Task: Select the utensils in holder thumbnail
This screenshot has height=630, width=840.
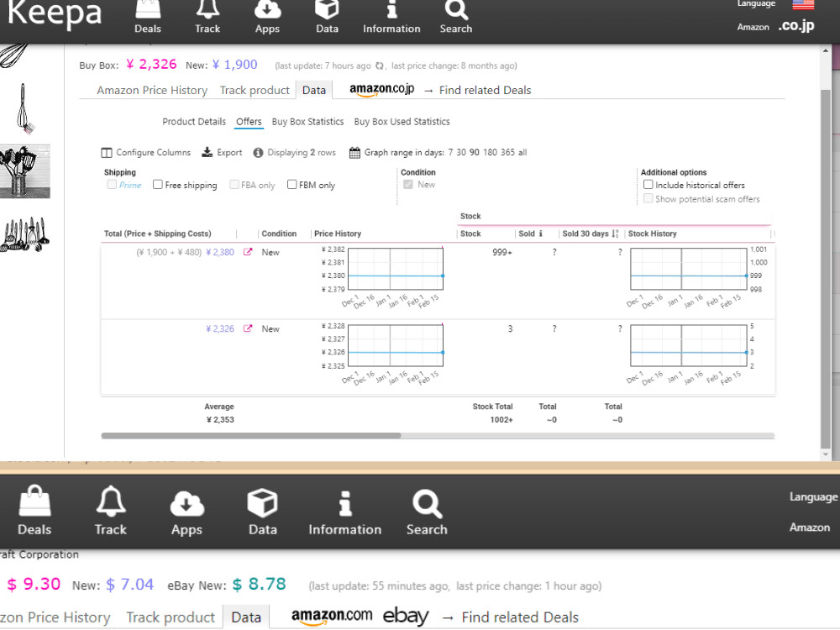Action: (x=24, y=171)
